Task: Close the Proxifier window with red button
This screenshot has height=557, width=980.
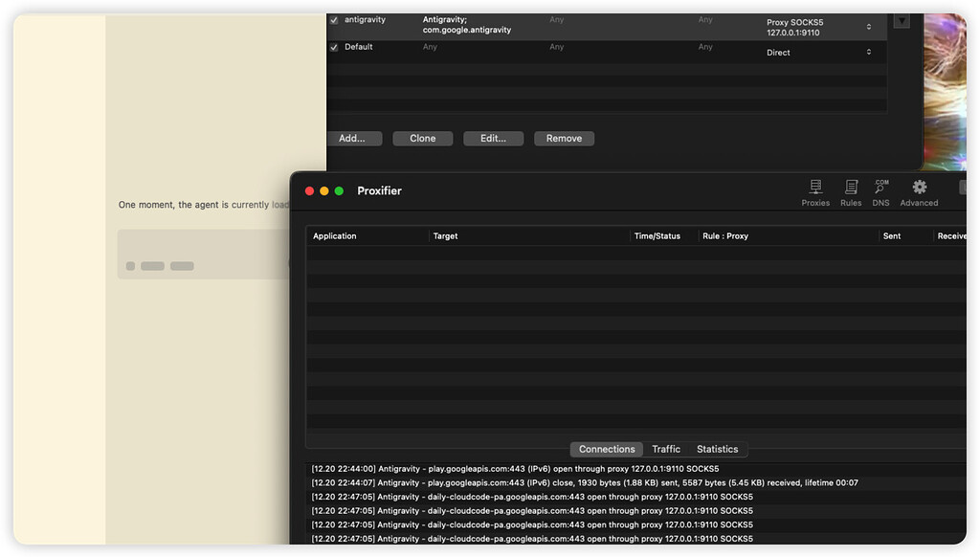Action: coord(309,191)
